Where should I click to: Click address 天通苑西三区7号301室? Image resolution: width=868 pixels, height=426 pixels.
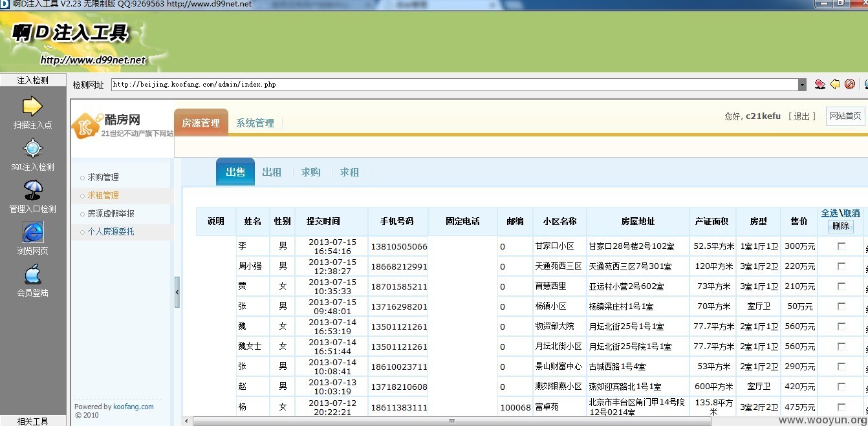pyautogui.click(x=630, y=266)
